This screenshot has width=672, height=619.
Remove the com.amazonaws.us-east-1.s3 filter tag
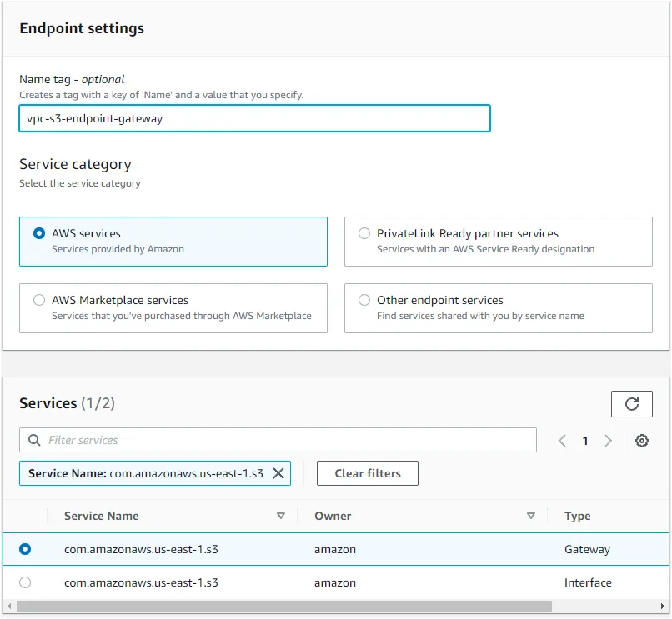click(x=278, y=473)
